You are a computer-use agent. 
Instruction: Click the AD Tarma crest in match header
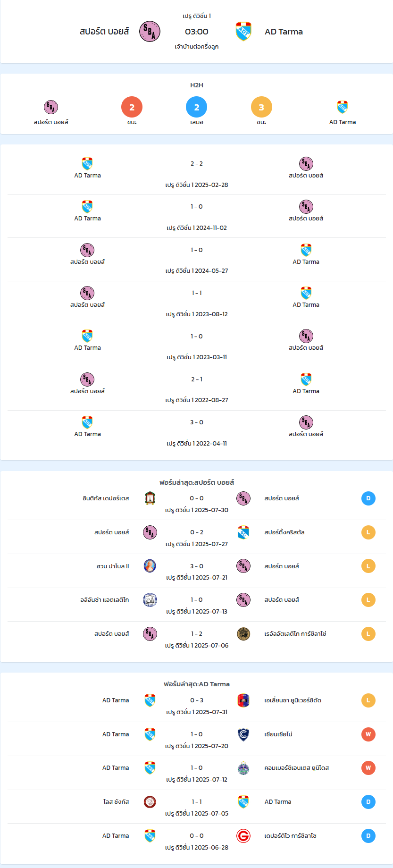pyautogui.click(x=243, y=32)
